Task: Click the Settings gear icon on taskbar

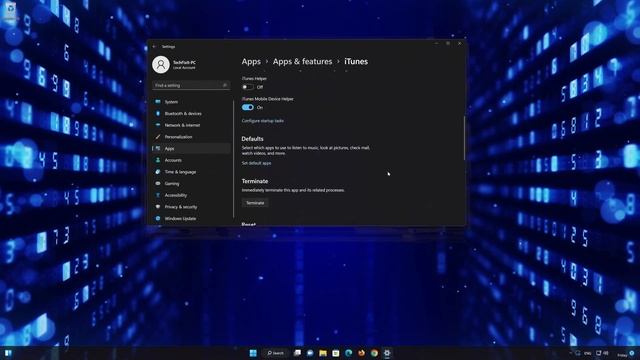Action: coord(387,353)
